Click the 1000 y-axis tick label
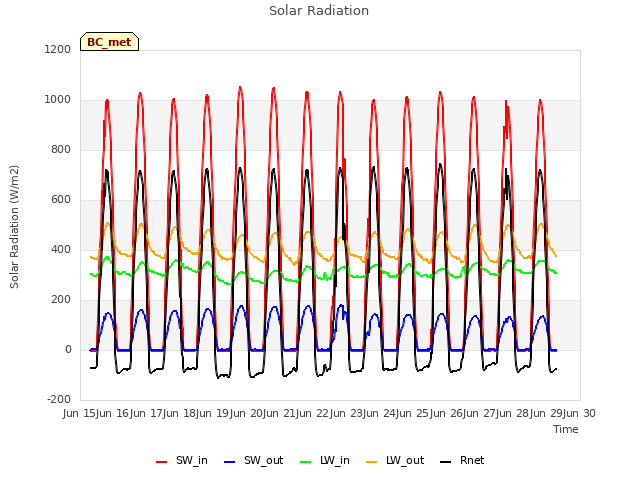 click(x=58, y=100)
